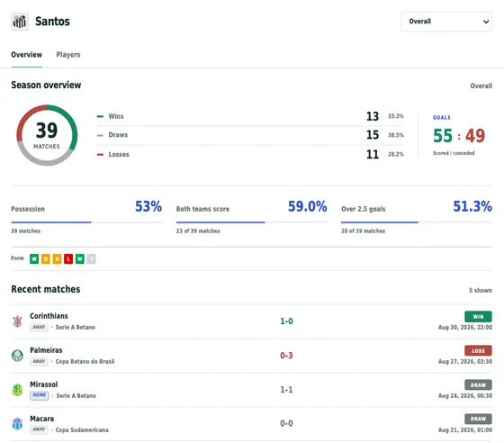Click 'Aug 27, 2026, 03:30' date
The image size is (504, 443).
tap(465, 362)
